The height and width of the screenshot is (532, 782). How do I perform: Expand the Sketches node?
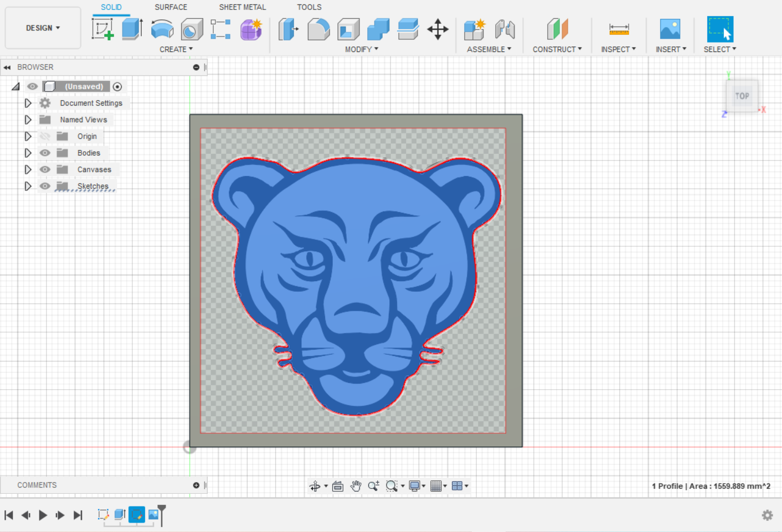tap(28, 186)
